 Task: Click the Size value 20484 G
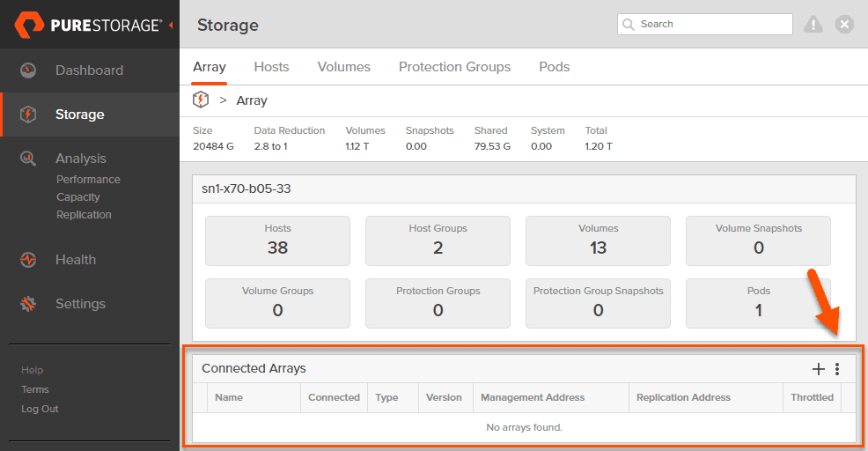pyautogui.click(x=213, y=146)
